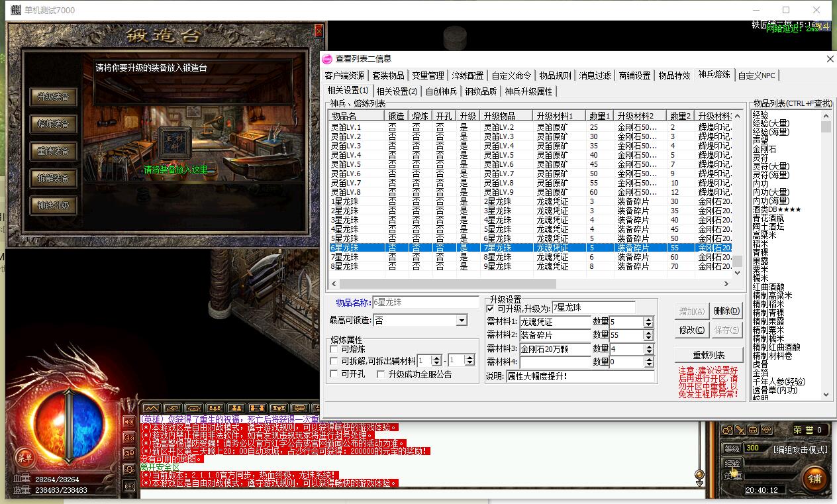Screen dimensions: 837x504
Task: Increase 需材料1 quantity with up arrow
Action: tap(648, 319)
